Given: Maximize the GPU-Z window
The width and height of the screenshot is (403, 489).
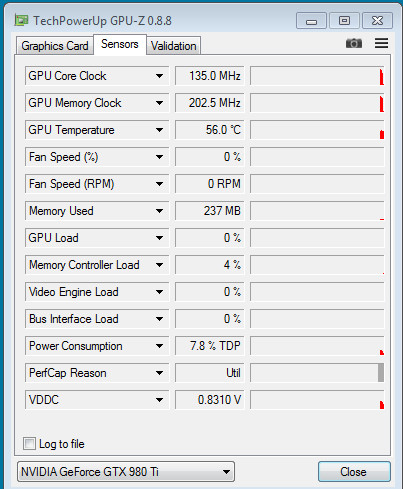Looking at the screenshot, I should 344,21.
